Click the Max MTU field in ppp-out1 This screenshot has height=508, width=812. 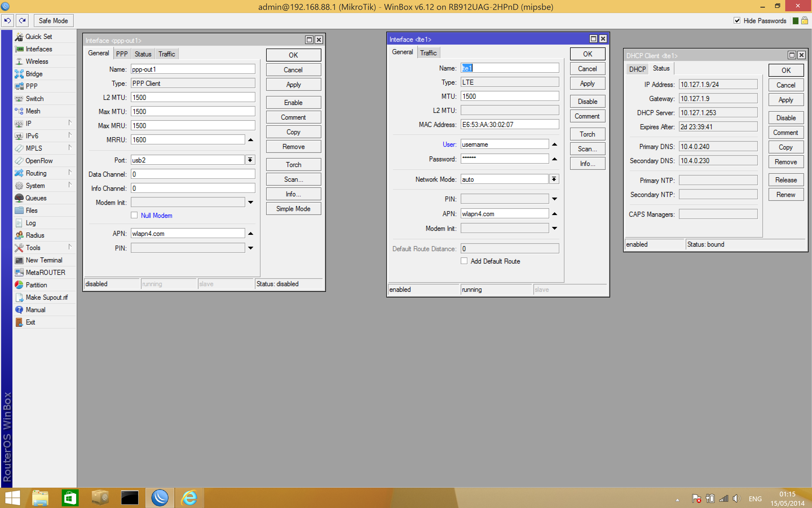pos(193,111)
